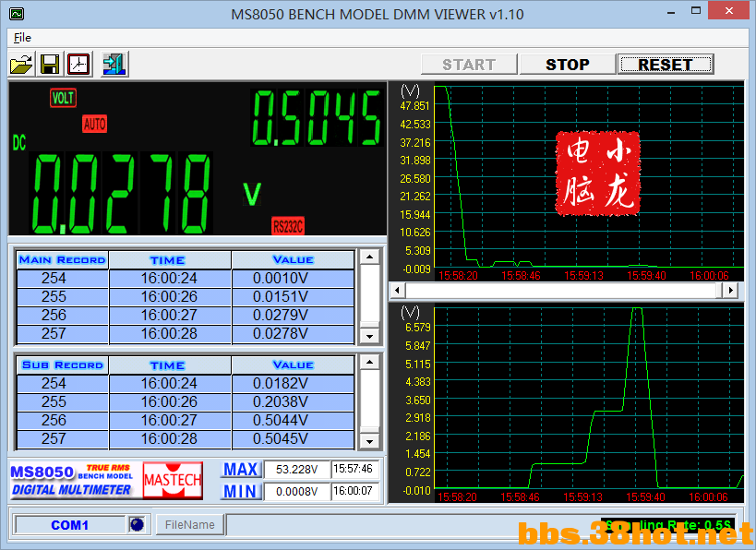Click the application icon in title bar

coord(16,14)
